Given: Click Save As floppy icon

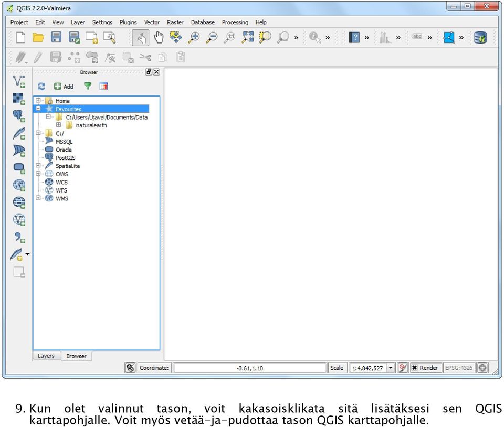Looking at the screenshot, I should coord(74,38).
